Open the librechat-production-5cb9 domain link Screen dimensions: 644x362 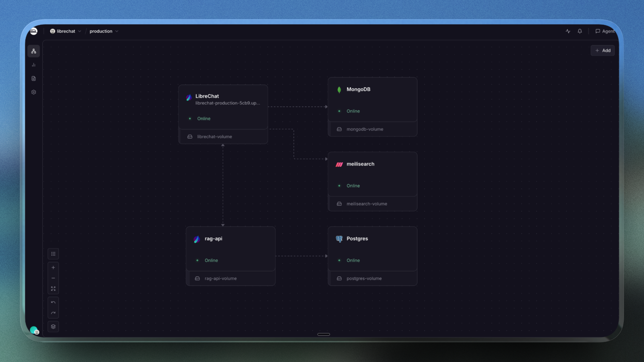pyautogui.click(x=228, y=103)
